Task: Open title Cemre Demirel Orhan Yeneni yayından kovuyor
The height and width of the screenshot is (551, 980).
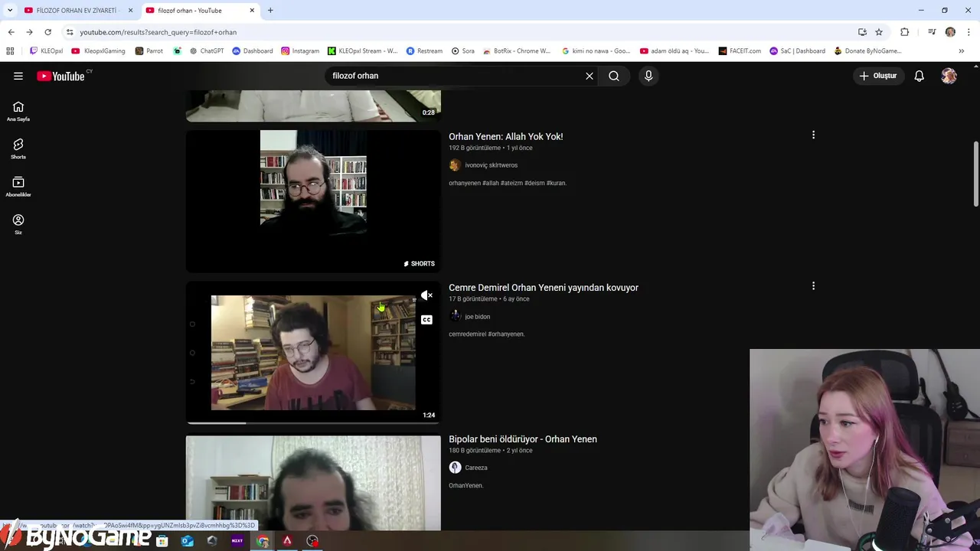Action: point(544,288)
